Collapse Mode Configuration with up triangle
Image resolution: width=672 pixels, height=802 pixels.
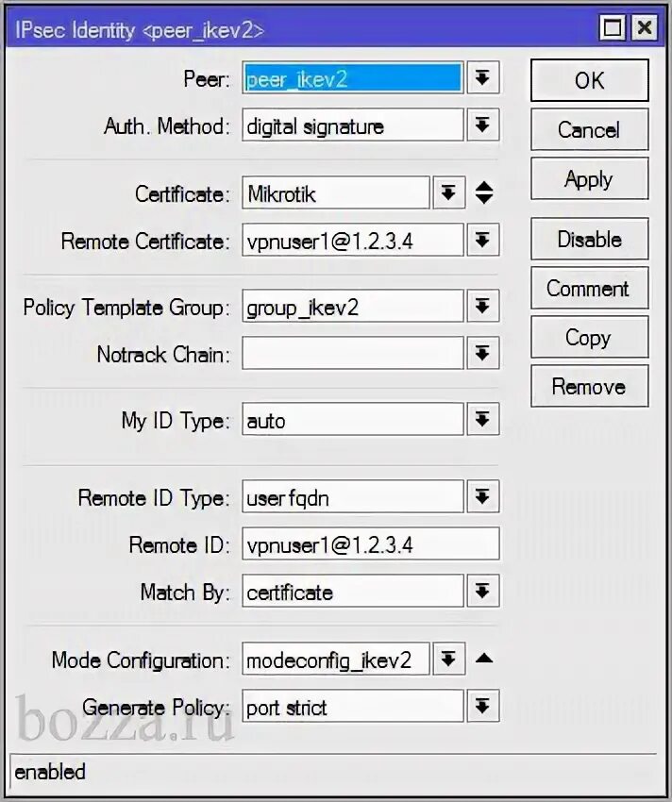(x=483, y=659)
